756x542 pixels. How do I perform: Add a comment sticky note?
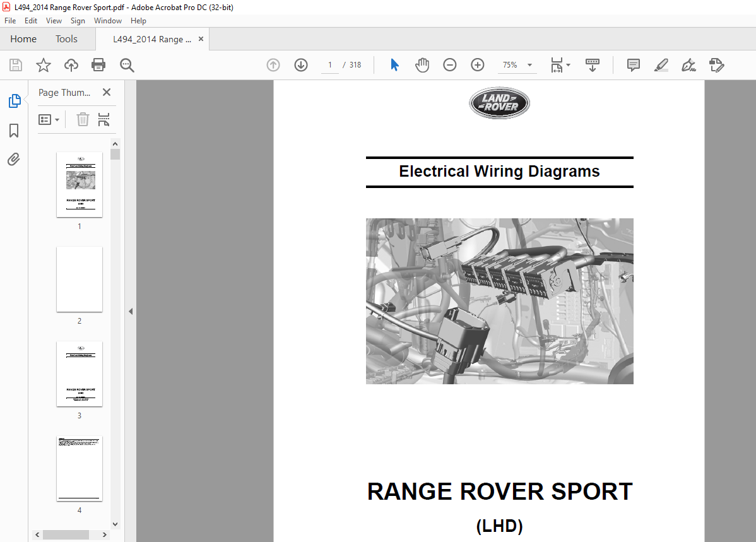[x=633, y=65]
